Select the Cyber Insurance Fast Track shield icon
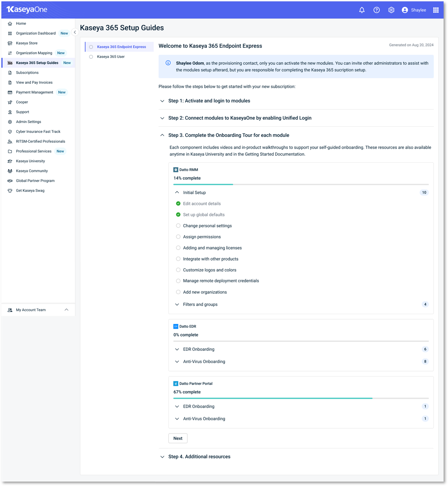Image resolution: width=448 pixels, height=486 pixels. (10, 131)
